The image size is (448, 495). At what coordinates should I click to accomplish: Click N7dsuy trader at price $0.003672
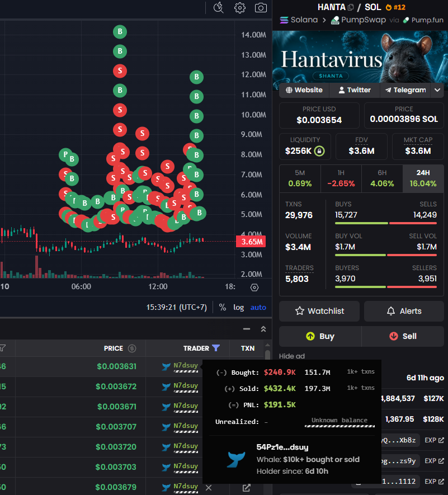[x=185, y=386]
